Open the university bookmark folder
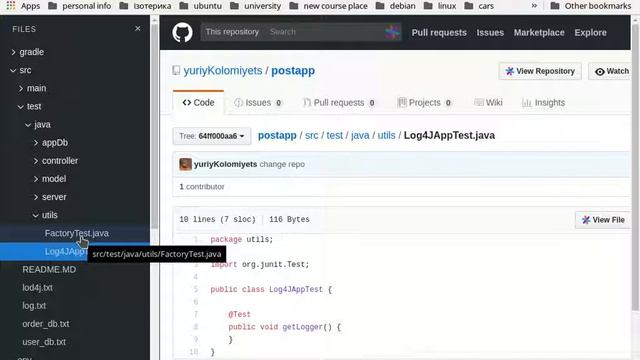 [x=256, y=6]
